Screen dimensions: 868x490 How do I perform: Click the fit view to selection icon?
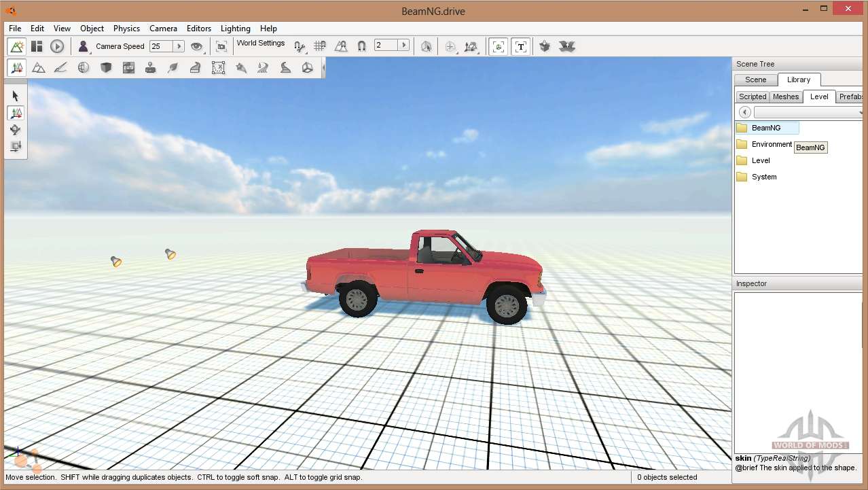[x=221, y=46]
